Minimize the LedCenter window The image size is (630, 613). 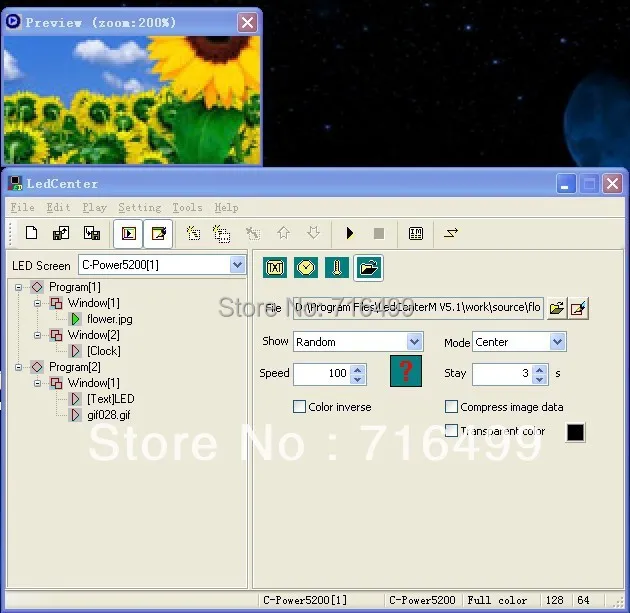click(x=566, y=184)
